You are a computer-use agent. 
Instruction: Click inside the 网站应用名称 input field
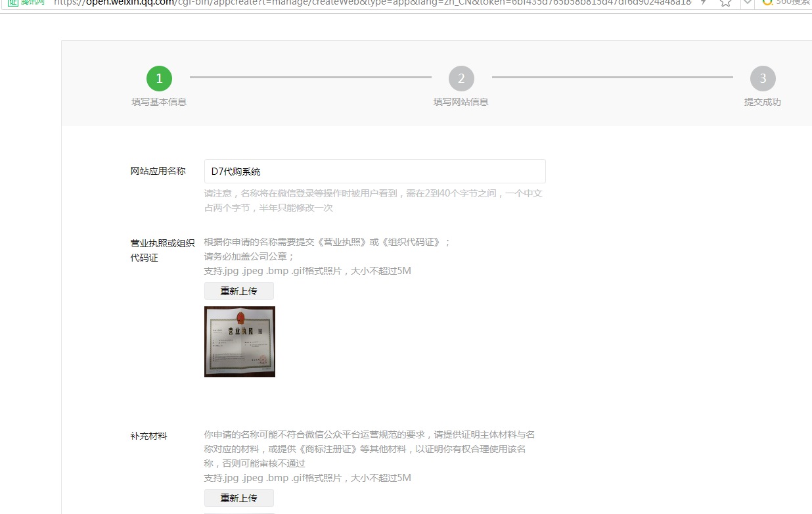click(x=374, y=171)
